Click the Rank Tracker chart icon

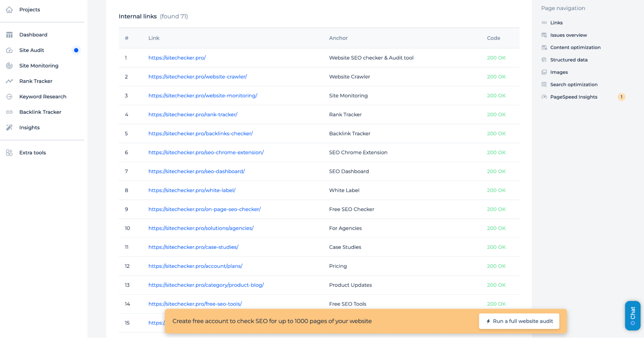tap(9, 81)
